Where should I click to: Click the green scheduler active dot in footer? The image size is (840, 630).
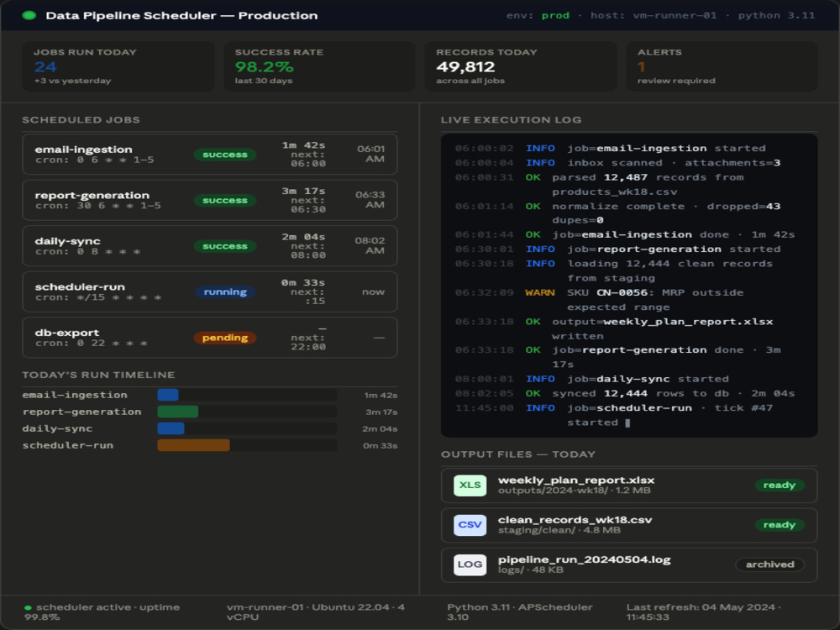coord(28,608)
